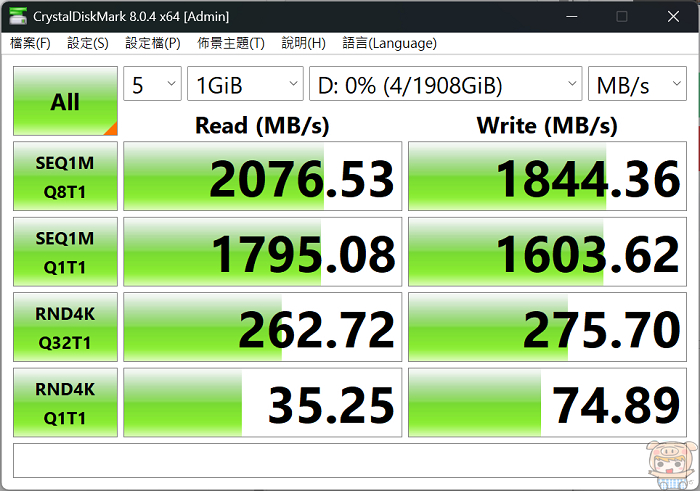Image resolution: width=700 pixels, height=491 pixels.
Task: Open the 檔案(F) menu
Action: point(30,43)
